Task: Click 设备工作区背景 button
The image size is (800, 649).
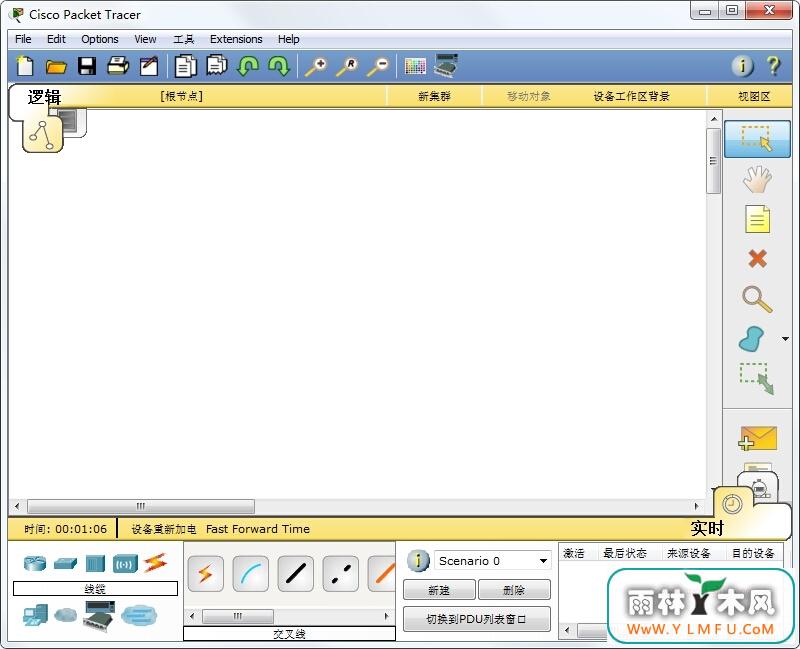Action: [x=631, y=96]
